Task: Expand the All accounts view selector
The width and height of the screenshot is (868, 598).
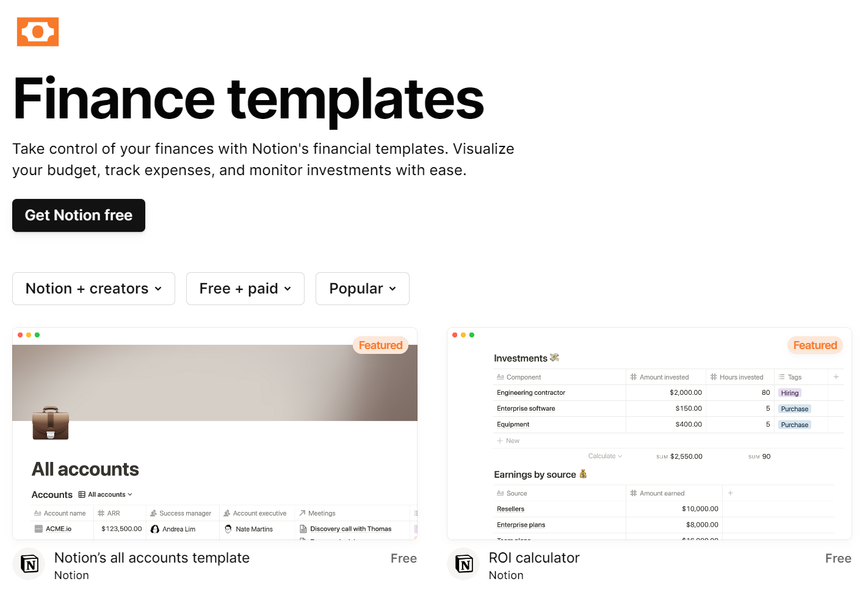Action: [106, 494]
